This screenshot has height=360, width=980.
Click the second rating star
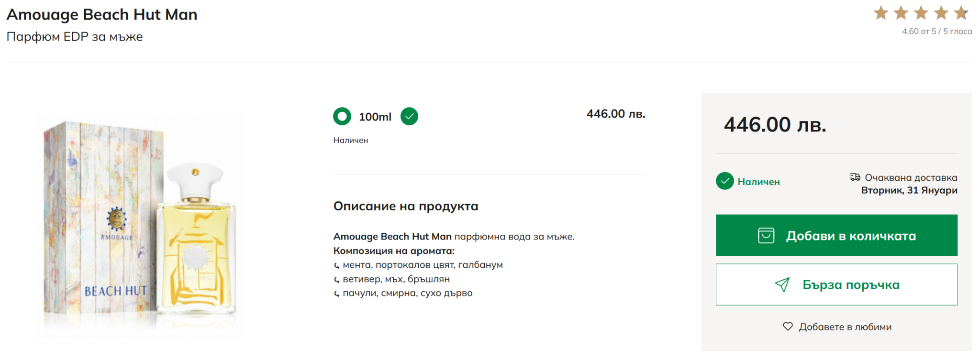point(901,13)
